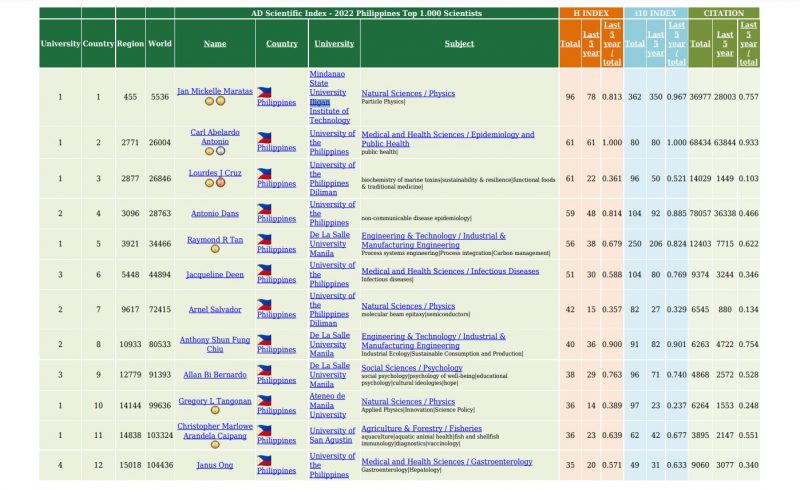Sort by H Index Last 5 year header
This screenshot has width=800, height=490.
coord(591,44)
